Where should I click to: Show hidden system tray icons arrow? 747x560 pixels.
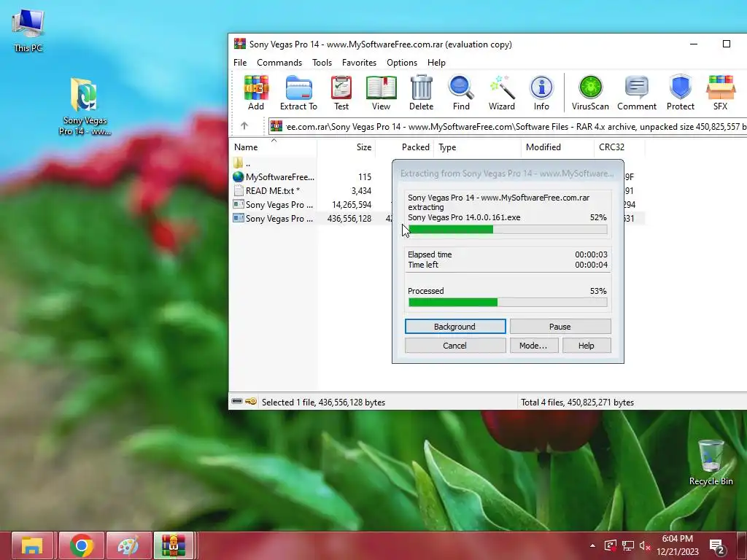(592, 545)
